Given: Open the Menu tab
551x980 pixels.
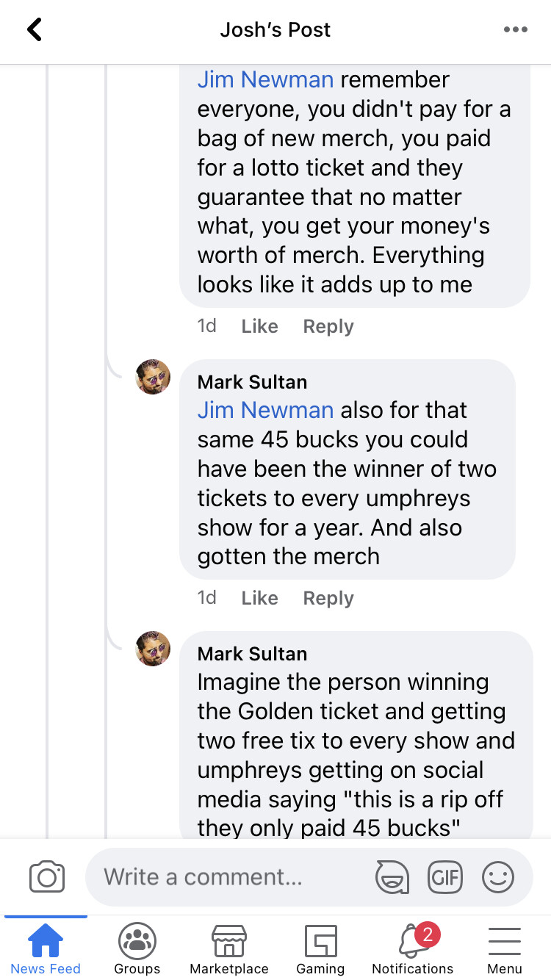Looking at the screenshot, I should click(x=505, y=949).
